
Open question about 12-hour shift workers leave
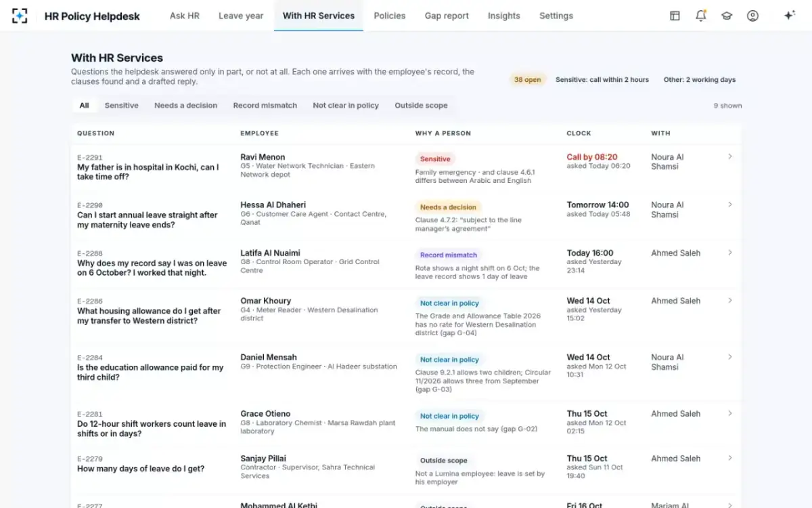pos(152,429)
